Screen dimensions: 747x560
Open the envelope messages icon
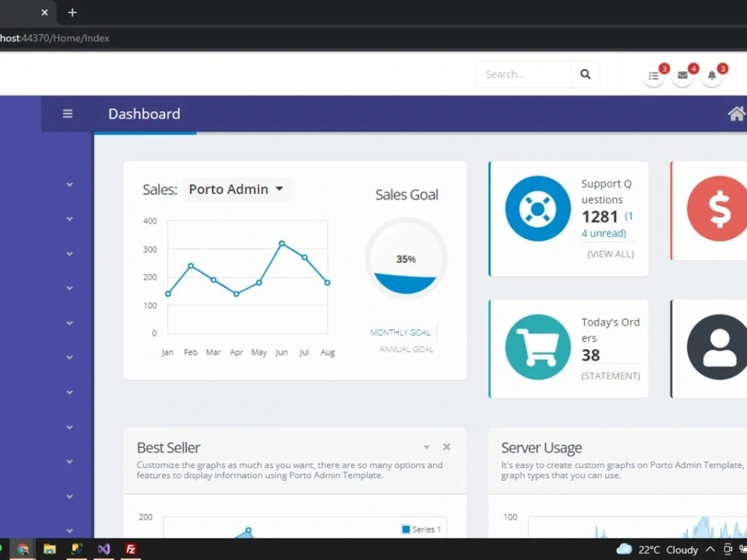click(682, 75)
